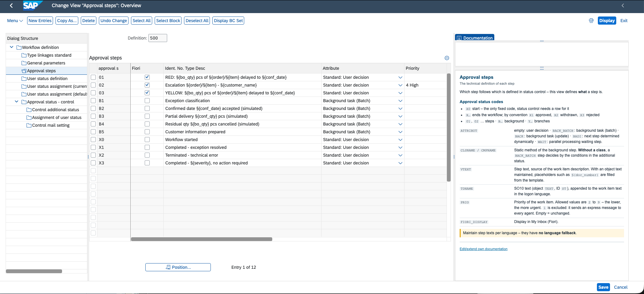This screenshot has width=644, height=294.
Task: Click Assignment of user status folder icon
Action: pos(29,117)
